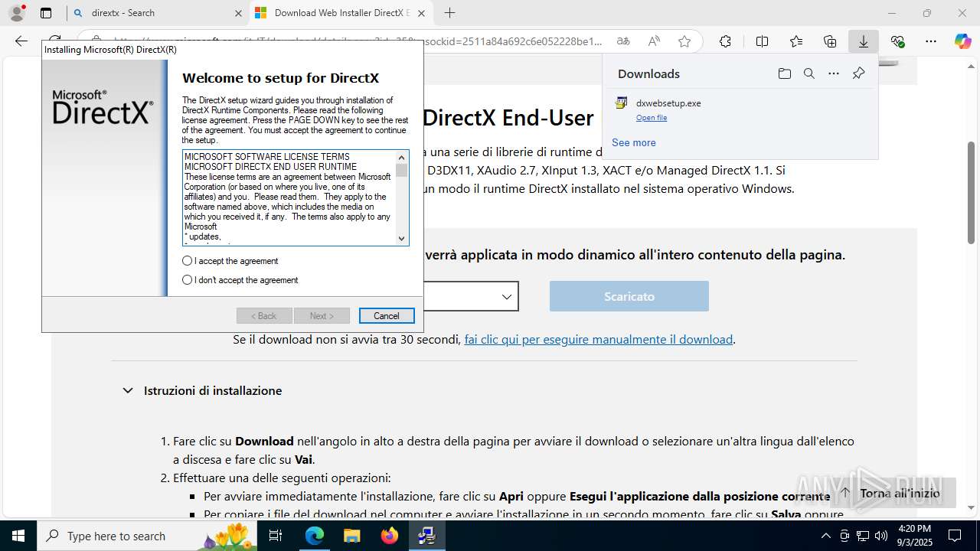Open File Explorer from taskbar

coord(352,536)
